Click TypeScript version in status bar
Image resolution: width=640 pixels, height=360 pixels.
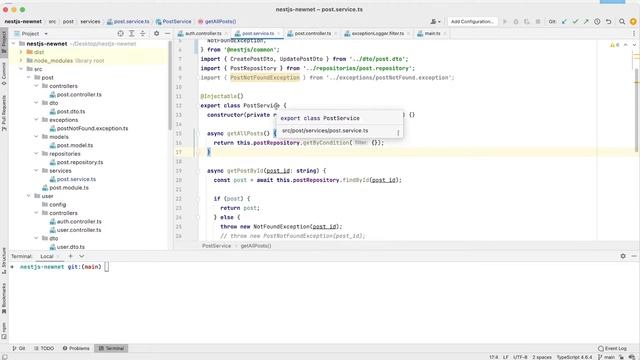(x=574, y=357)
